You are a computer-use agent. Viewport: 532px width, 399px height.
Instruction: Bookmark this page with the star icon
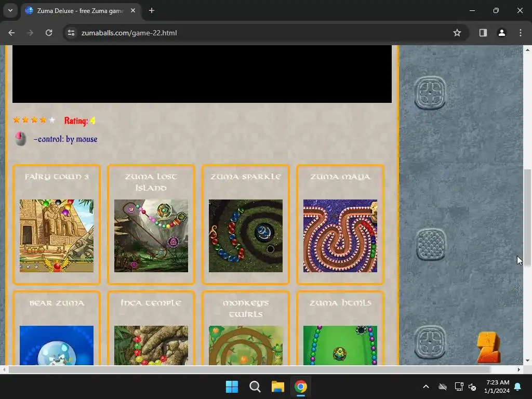tap(457, 33)
